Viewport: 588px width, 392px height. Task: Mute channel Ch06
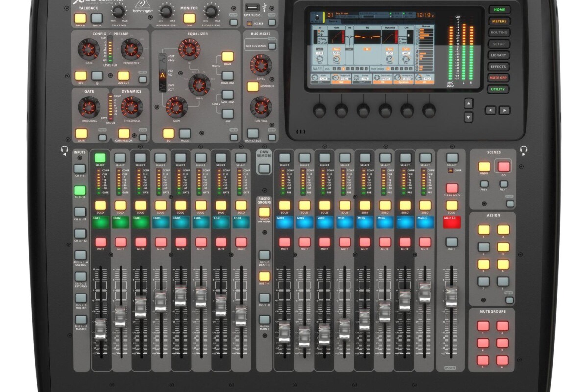click(201, 242)
